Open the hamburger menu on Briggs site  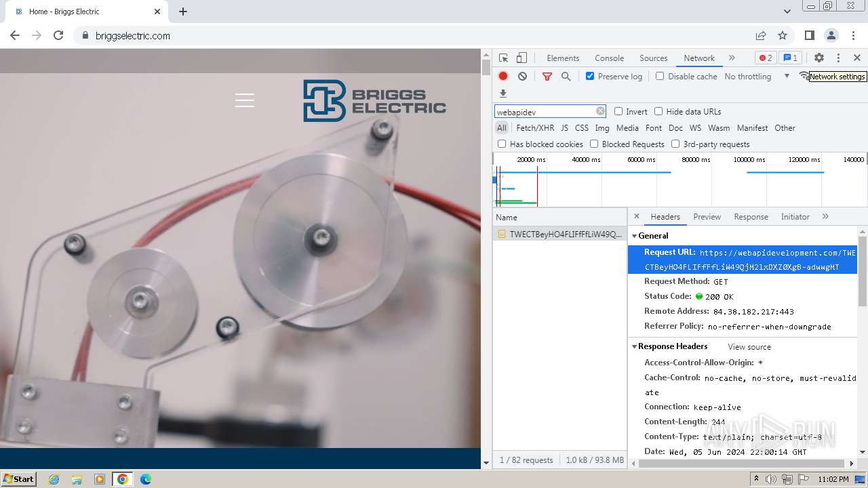[x=245, y=100]
